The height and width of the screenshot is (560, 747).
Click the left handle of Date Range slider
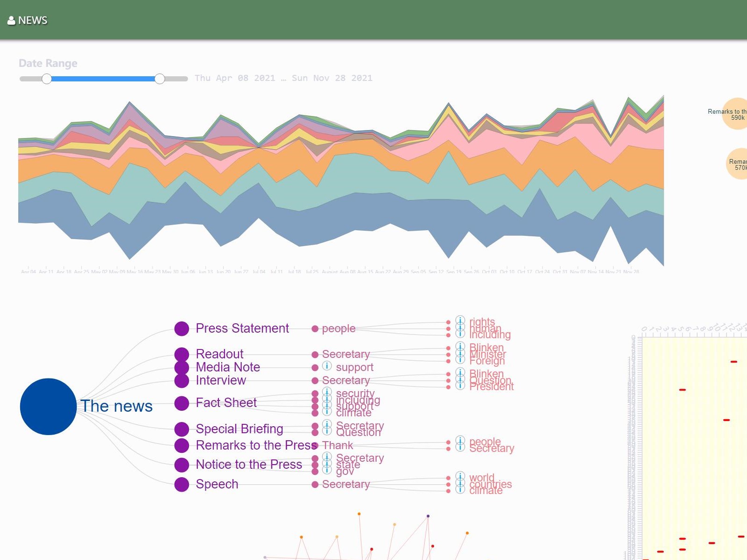[x=47, y=79]
